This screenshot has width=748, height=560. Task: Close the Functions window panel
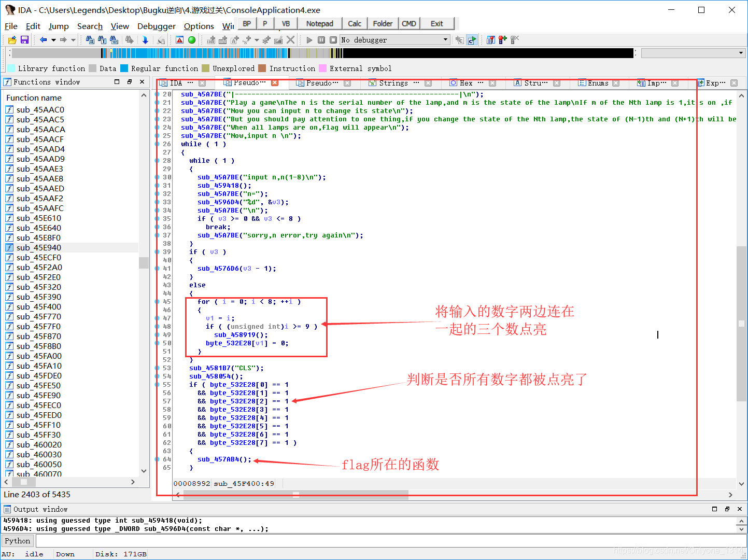click(142, 82)
